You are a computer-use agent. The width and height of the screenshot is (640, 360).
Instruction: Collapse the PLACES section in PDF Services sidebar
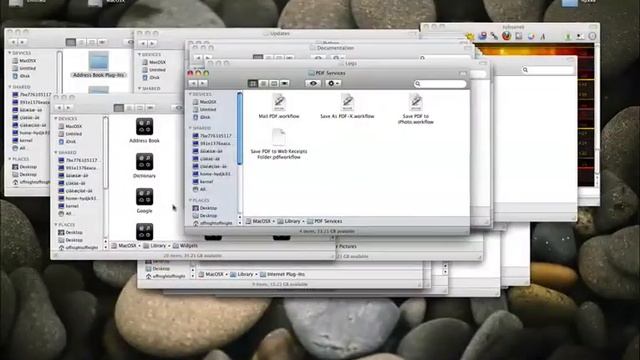190,200
